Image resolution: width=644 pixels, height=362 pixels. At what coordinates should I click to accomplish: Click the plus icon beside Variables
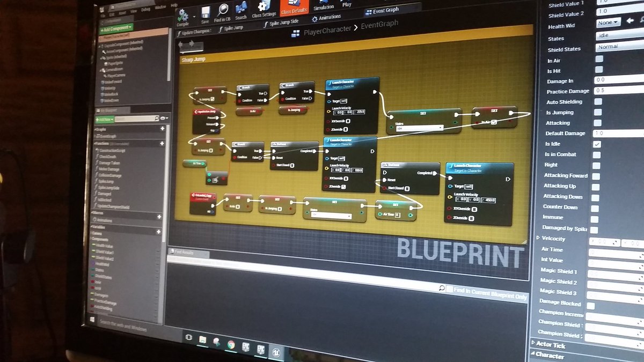click(159, 231)
